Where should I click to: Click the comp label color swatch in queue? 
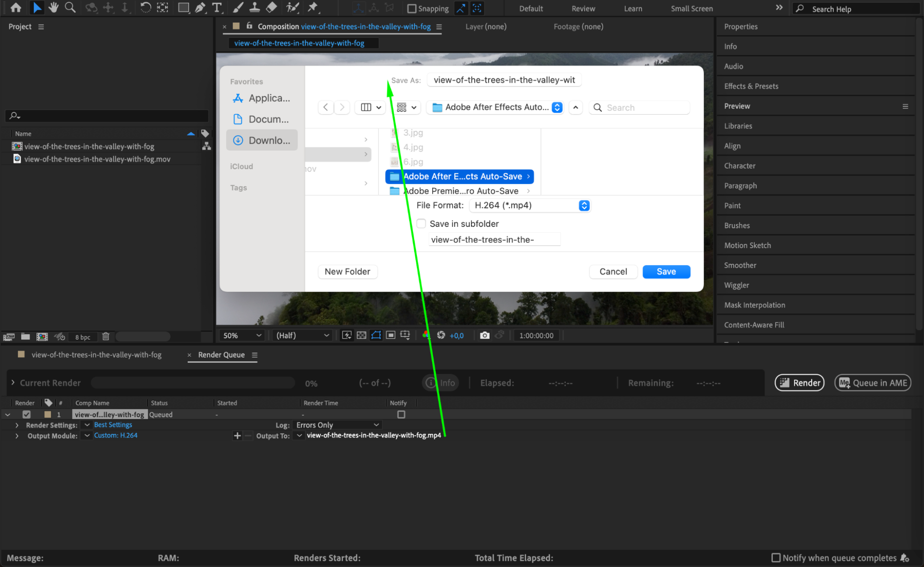pyautogui.click(x=48, y=415)
